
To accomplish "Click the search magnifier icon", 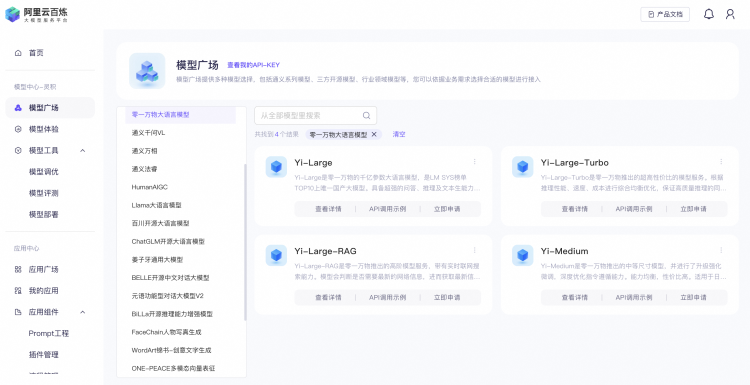I will [366, 115].
